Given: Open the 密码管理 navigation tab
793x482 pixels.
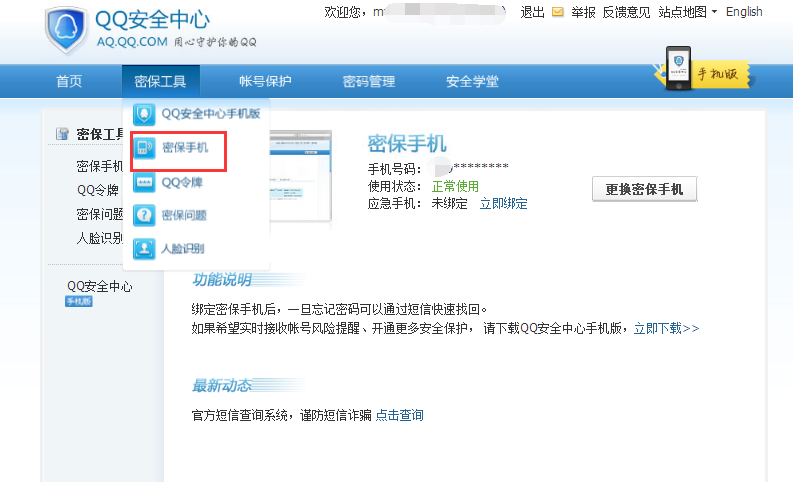Looking at the screenshot, I should point(369,81).
